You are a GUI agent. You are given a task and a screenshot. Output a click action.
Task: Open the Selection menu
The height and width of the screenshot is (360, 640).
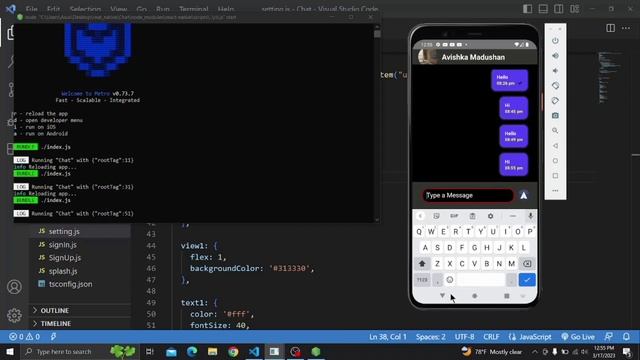(85, 9)
